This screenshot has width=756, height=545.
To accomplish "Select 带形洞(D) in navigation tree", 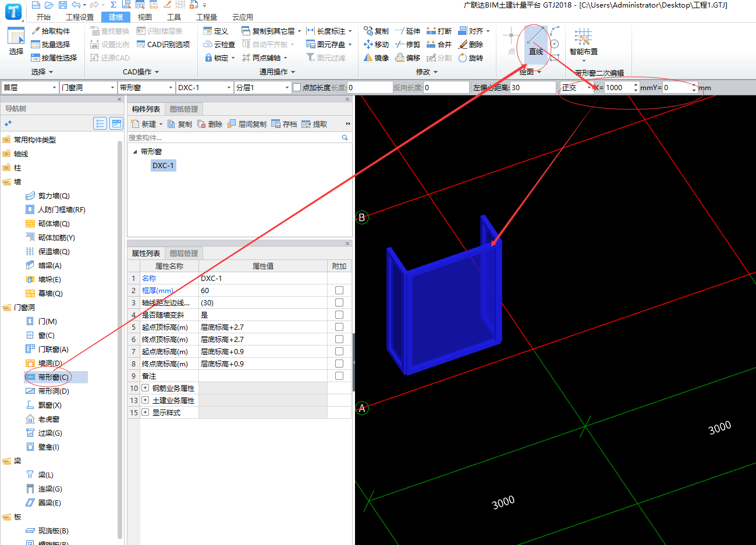I will click(48, 391).
